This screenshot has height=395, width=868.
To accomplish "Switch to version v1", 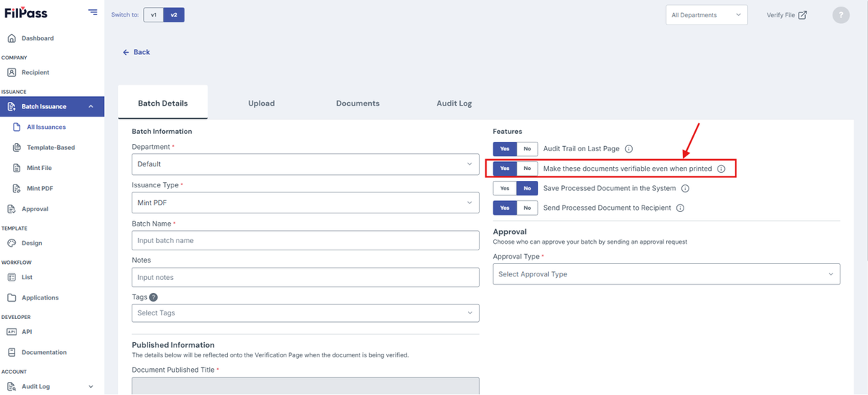I will 153,14.
